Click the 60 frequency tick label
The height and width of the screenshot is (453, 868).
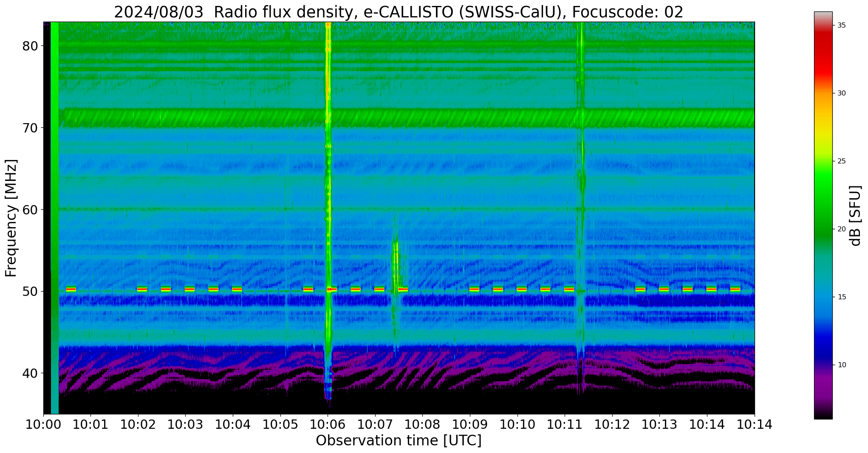point(31,210)
